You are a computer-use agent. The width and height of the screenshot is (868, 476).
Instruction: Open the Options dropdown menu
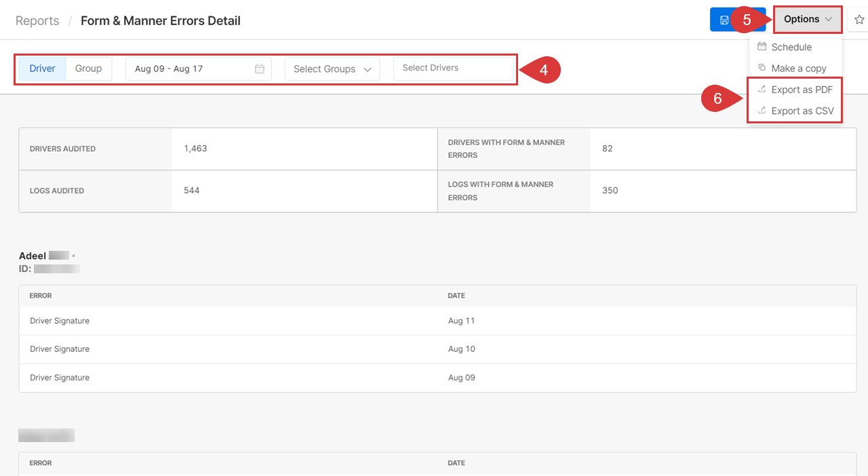pos(807,20)
